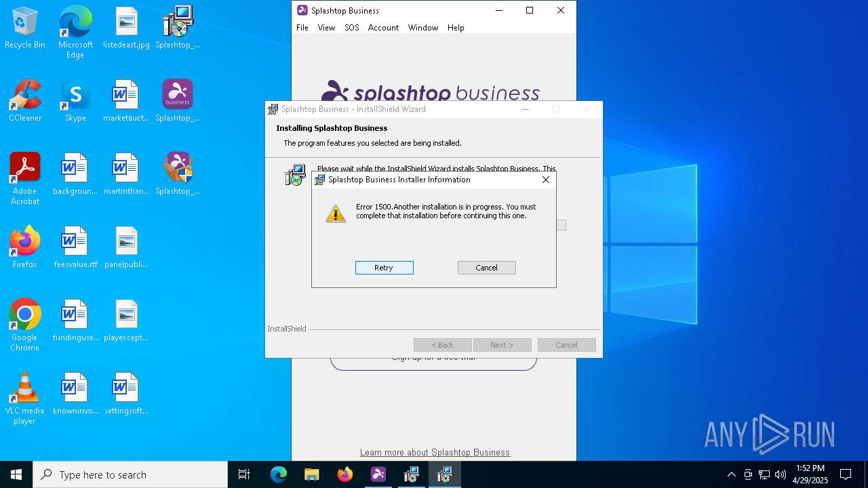The height and width of the screenshot is (488, 868).
Task: Switch to Splashtop Business taskbar icon
Action: pyautogui.click(x=378, y=474)
